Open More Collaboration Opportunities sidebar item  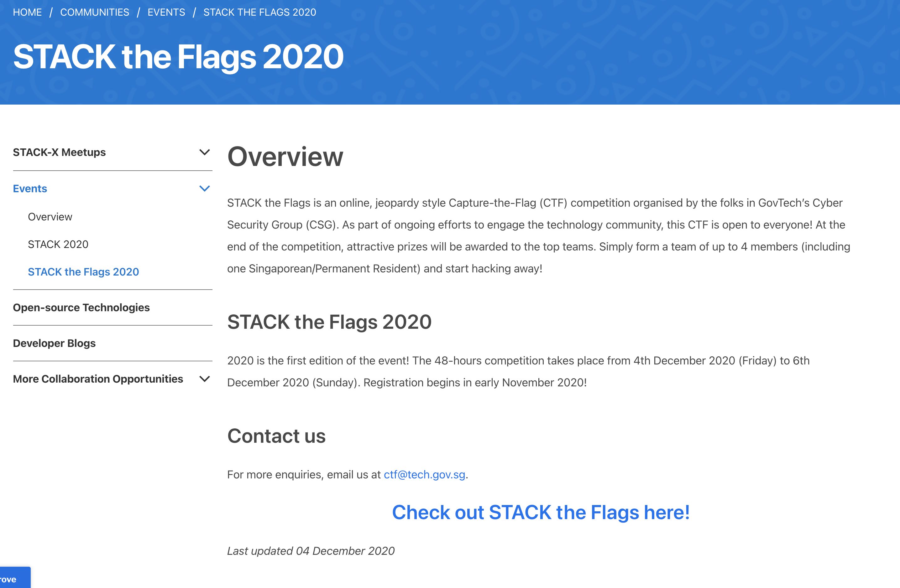coord(98,379)
